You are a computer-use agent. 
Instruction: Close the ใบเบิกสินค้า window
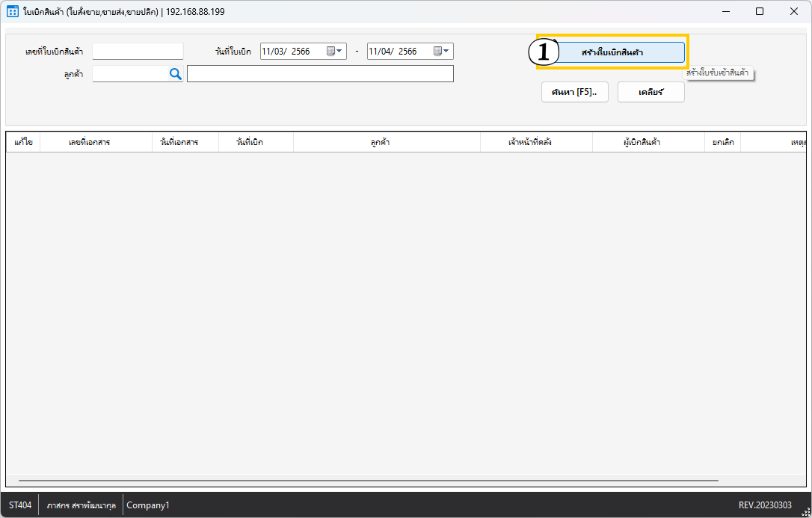coord(794,11)
